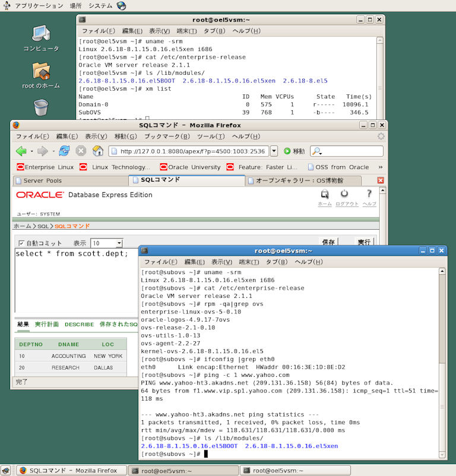Open the URL history dropdown arrow
This screenshot has height=476, width=456.
[274, 151]
